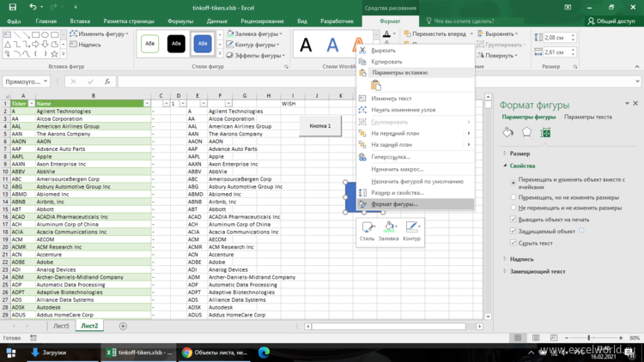The image size is (644, 362).
Task: Select the blue WordArt letter A style
Action: (332, 45)
